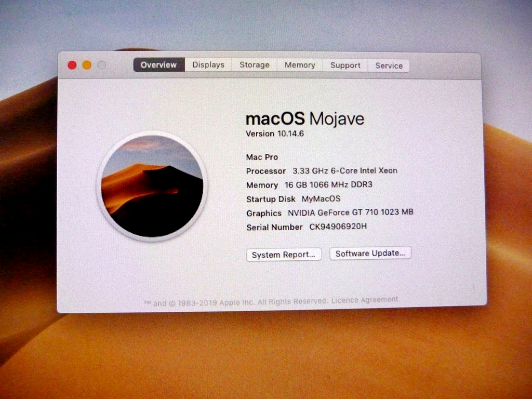Click the Serial Number label
The height and width of the screenshot is (399, 532).
(x=274, y=228)
